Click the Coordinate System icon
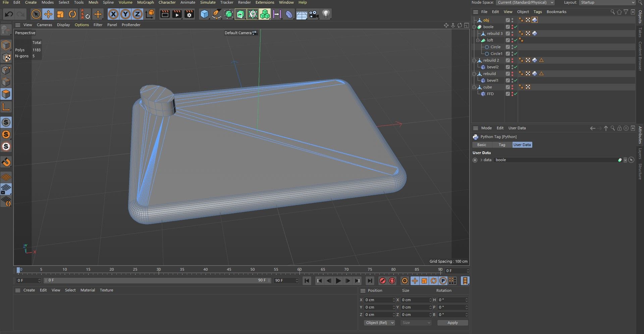 pyautogui.click(x=150, y=14)
